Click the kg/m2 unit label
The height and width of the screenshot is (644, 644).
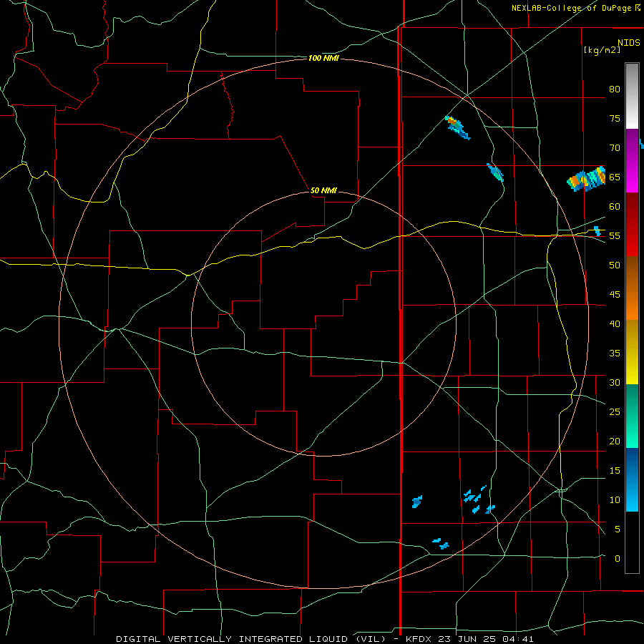point(602,50)
